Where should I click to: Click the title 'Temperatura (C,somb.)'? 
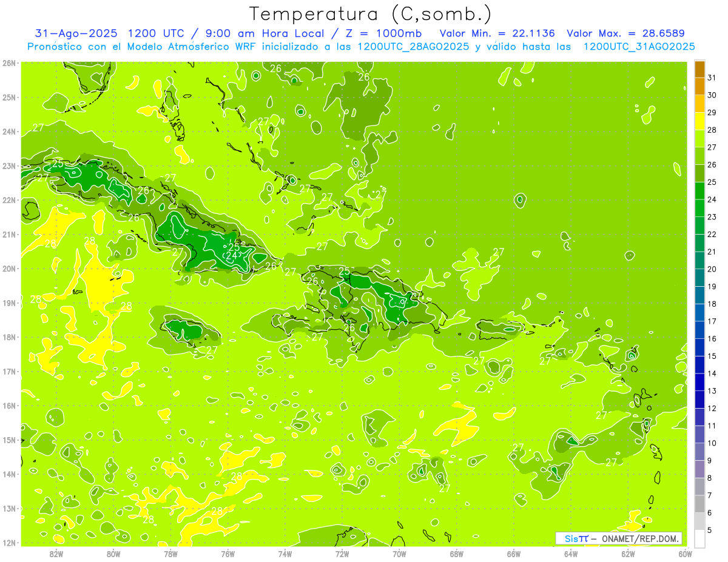click(x=370, y=15)
